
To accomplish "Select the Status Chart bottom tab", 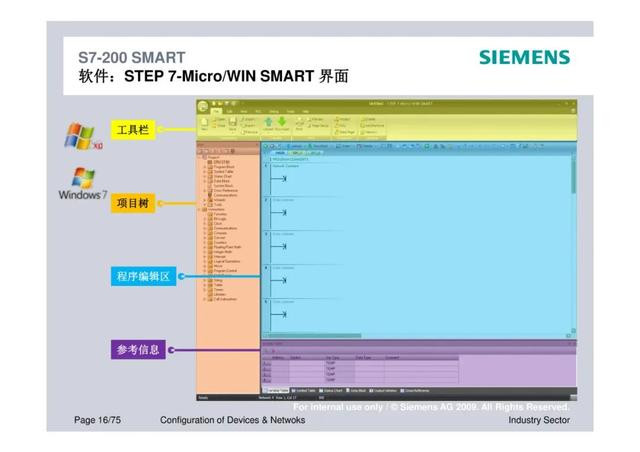I will click(331, 391).
